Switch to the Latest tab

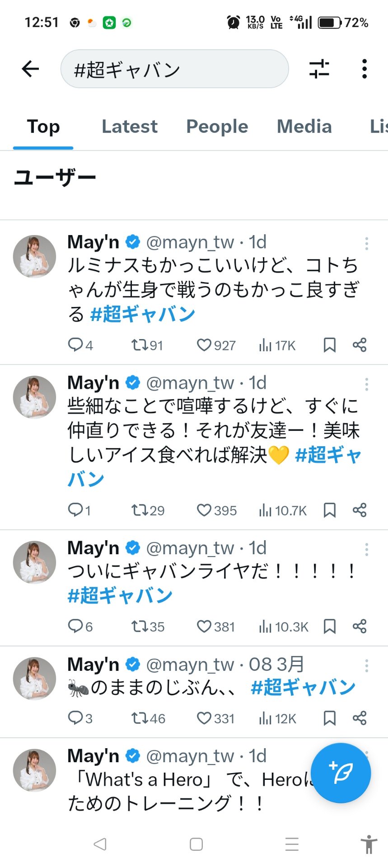pos(130,127)
